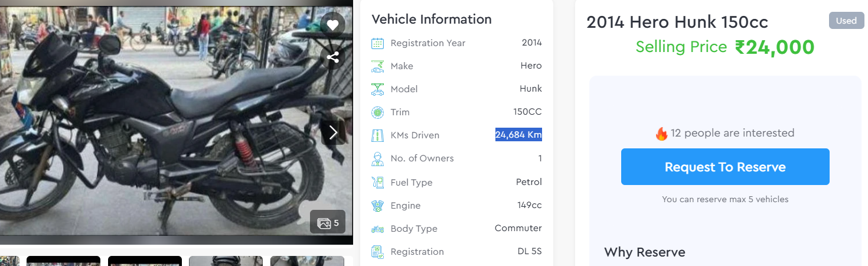This screenshot has width=868, height=266.
Task: Click the Registration Year label
Action: 428,43
